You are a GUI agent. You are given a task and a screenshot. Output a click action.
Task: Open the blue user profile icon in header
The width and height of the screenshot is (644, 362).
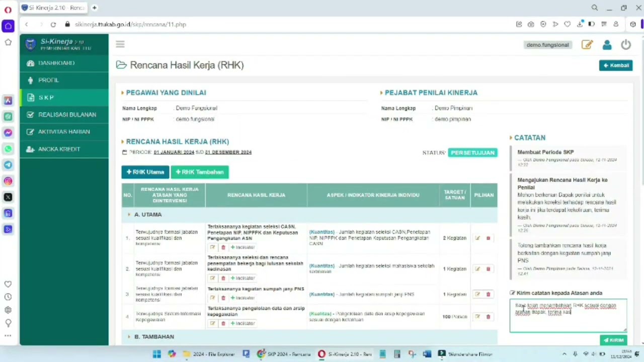(607, 45)
